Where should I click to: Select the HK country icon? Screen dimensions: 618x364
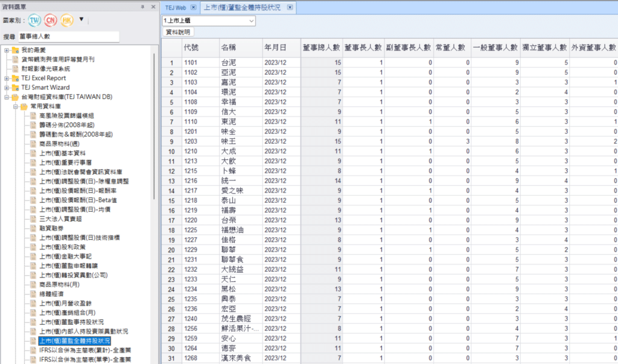[x=67, y=20]
